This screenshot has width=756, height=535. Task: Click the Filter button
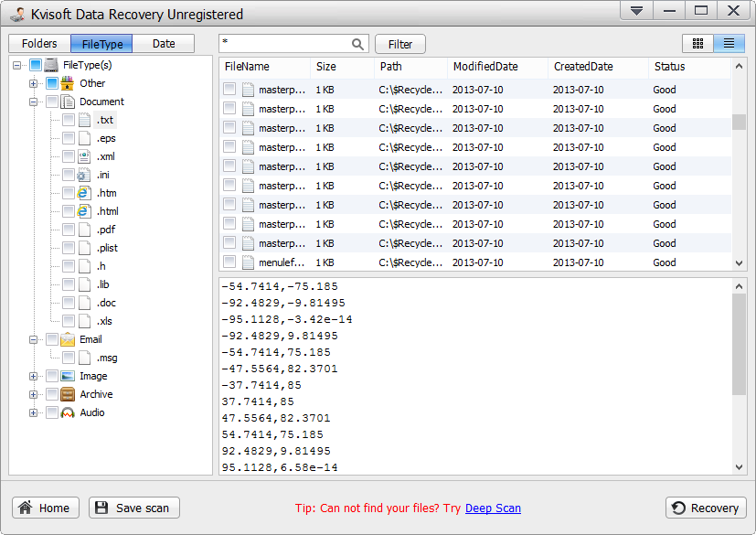[400, 45]
